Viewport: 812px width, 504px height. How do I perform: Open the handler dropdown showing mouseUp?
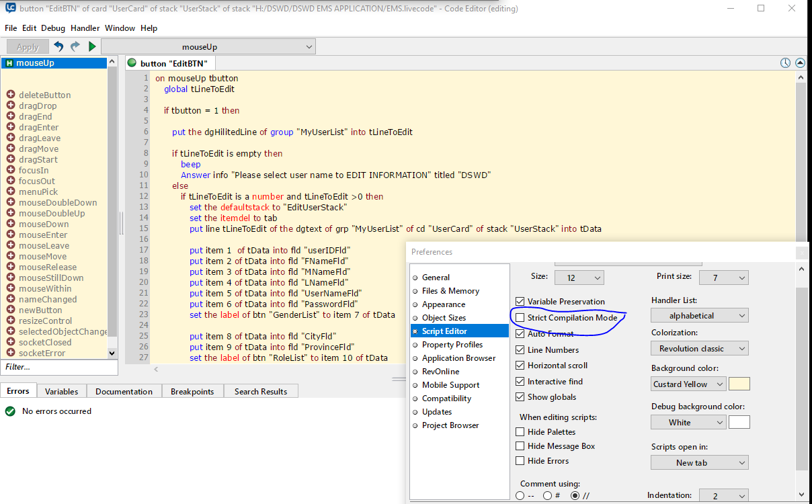208,47
